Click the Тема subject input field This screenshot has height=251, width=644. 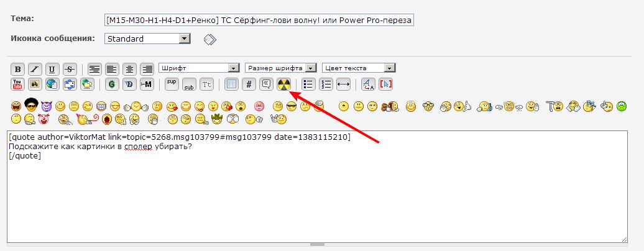point(259,20)
